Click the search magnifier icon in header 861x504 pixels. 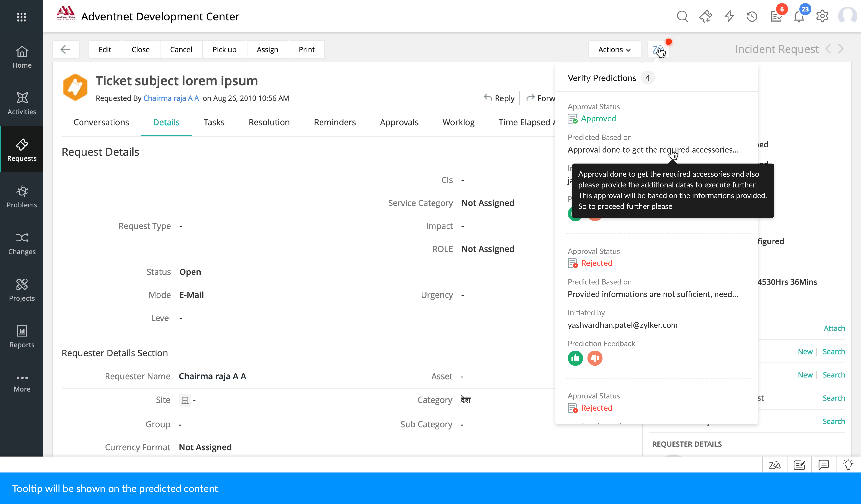coord(682,16)
